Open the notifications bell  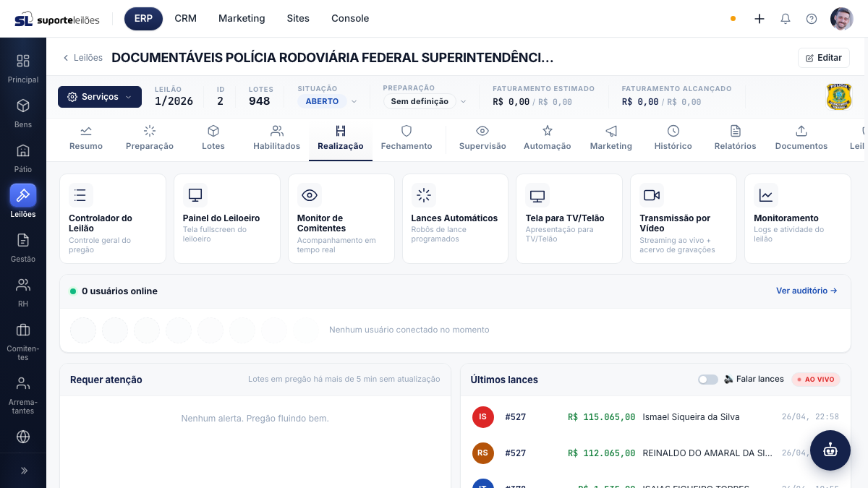(786, 19)
